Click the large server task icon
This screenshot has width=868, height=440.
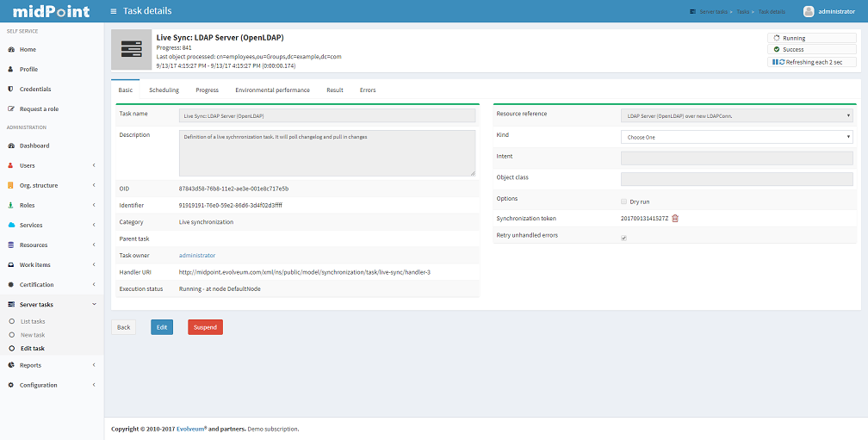[132, 49]
